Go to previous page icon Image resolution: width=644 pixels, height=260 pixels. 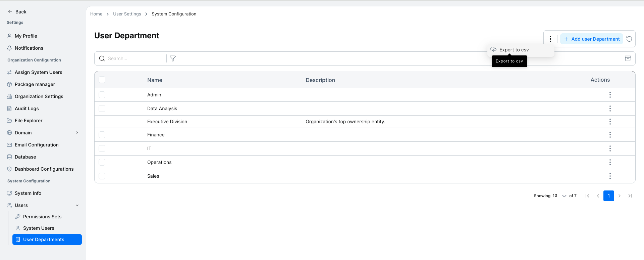[x=598, y=196]
